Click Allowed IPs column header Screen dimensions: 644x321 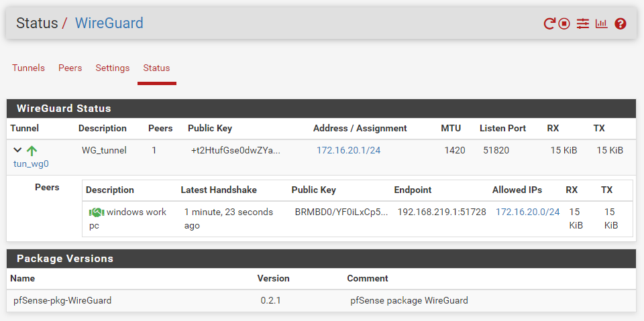[x=517, y=190]
